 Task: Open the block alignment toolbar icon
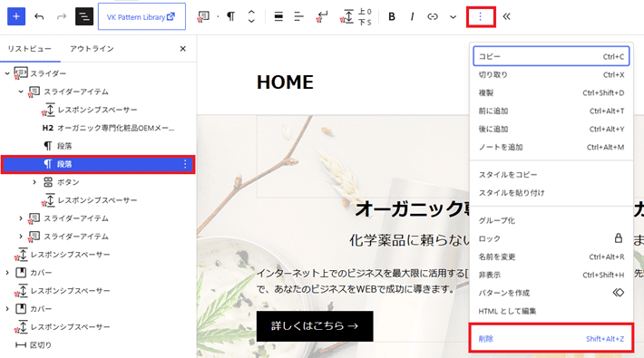pos(278,16)
